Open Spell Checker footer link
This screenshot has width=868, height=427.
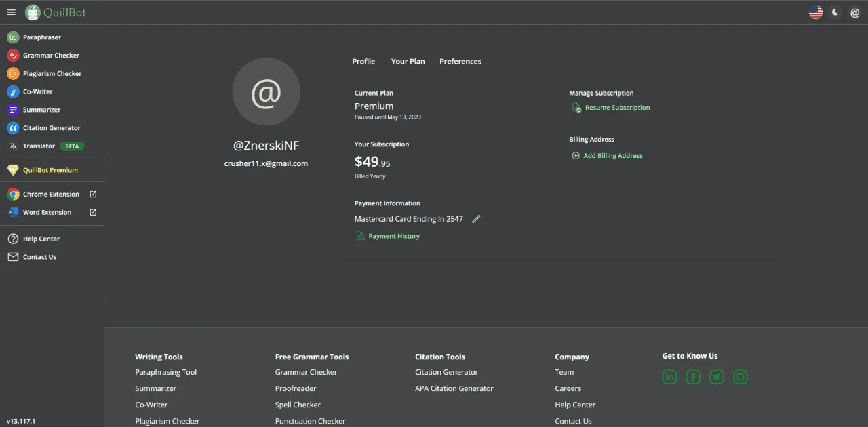click(298, 405)
